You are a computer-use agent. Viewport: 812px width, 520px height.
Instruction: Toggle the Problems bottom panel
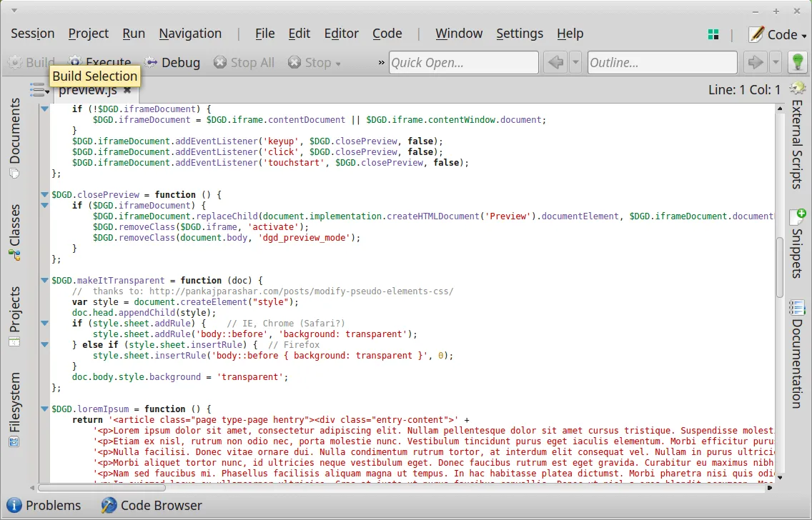[x=44, y=506]
